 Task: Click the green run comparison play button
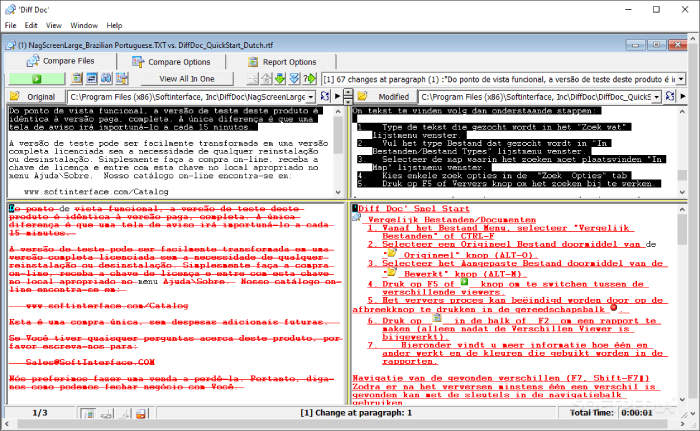coord(37,79)
